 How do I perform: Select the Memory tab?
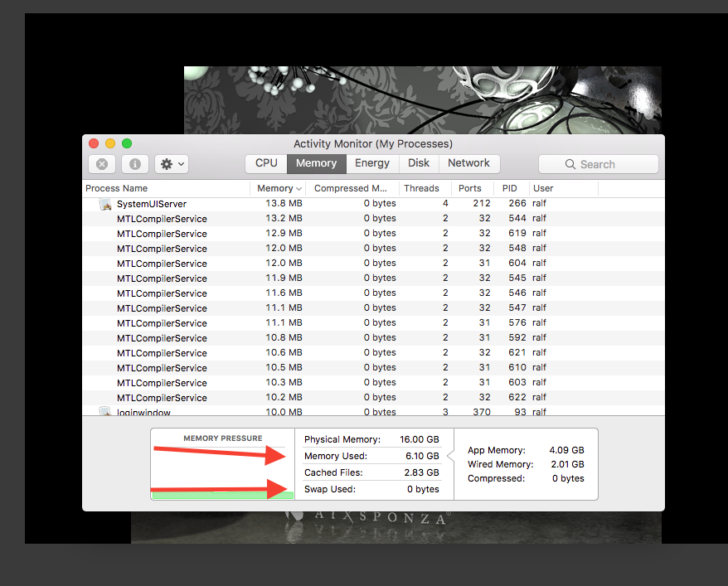click(x=316, y=163)
